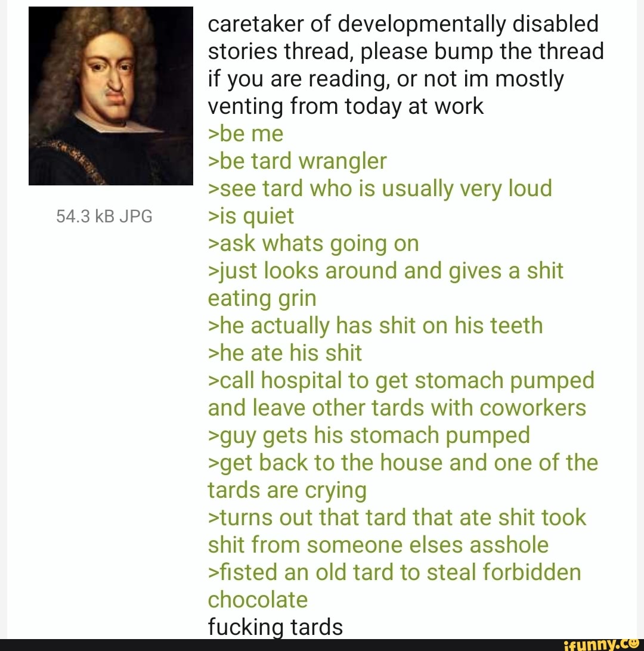Click the 54.3 kB JPG file label
The height and width of the screenshot is (651, 644).
click(104, 216)
